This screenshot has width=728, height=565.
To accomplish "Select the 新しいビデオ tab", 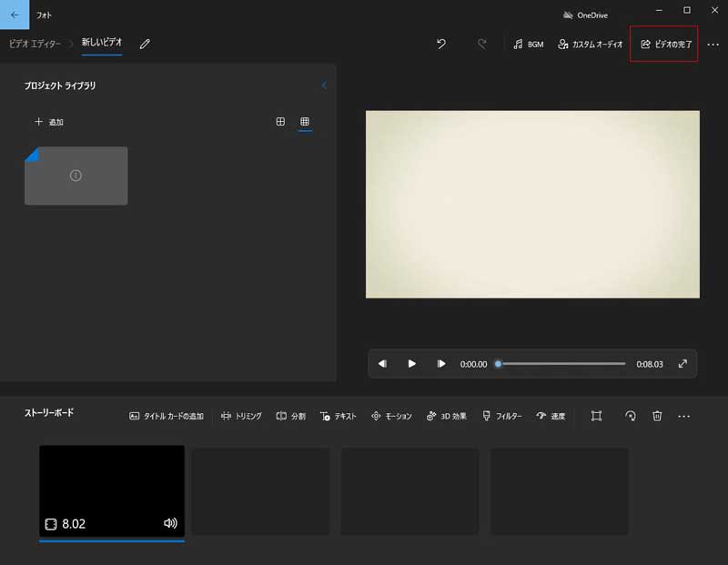I will coord(103,43).
